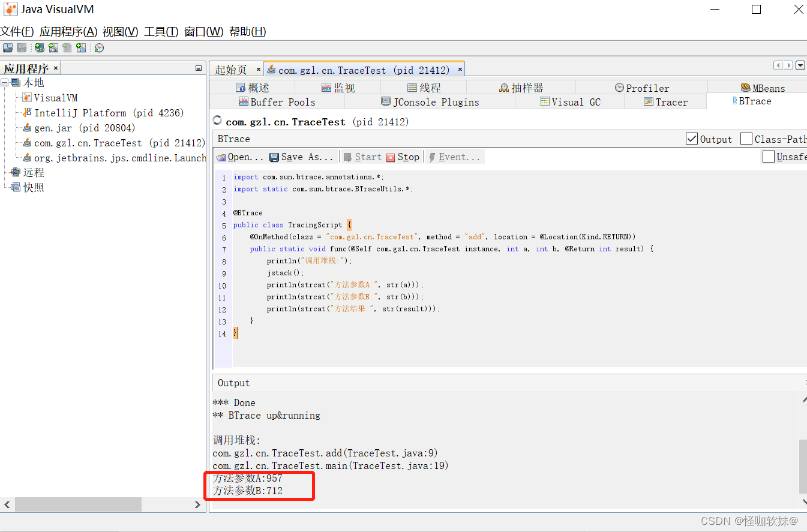
Task: Click right arrow of applications panel scrollbar
Action: pos(197,505)
